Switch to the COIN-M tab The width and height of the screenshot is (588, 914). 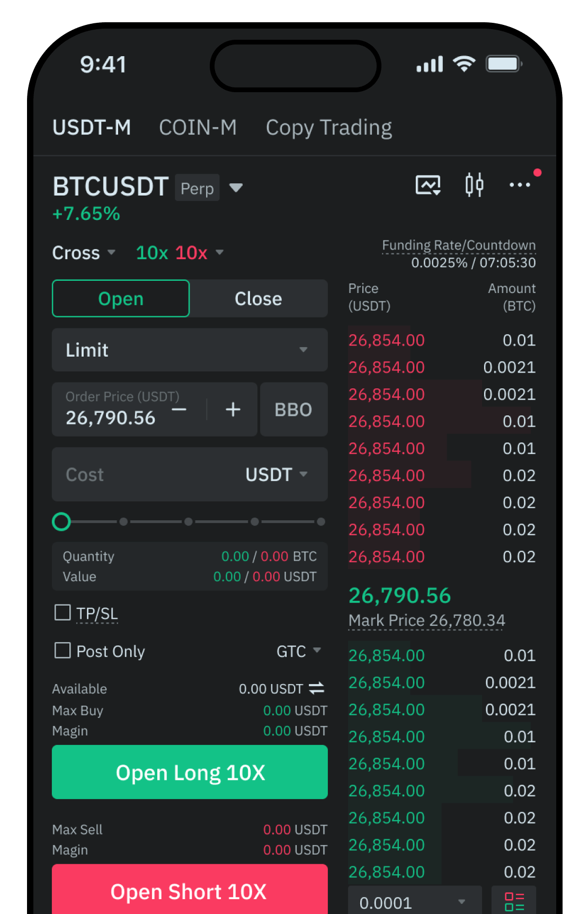coord(198,128)
